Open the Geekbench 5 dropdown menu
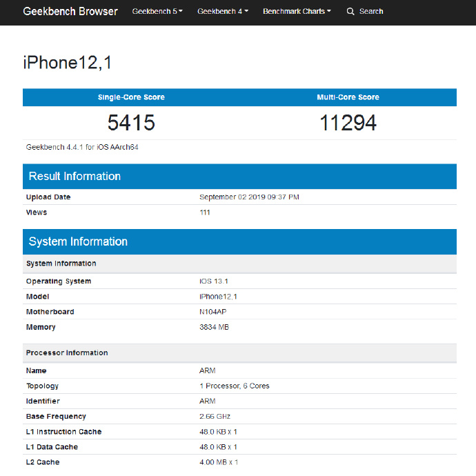The height and width of the screenshot is (476, 476). (157, 12)
